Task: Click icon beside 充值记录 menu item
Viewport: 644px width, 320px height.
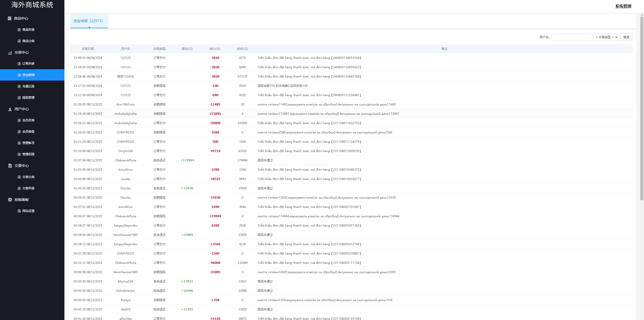Action: 19,86
